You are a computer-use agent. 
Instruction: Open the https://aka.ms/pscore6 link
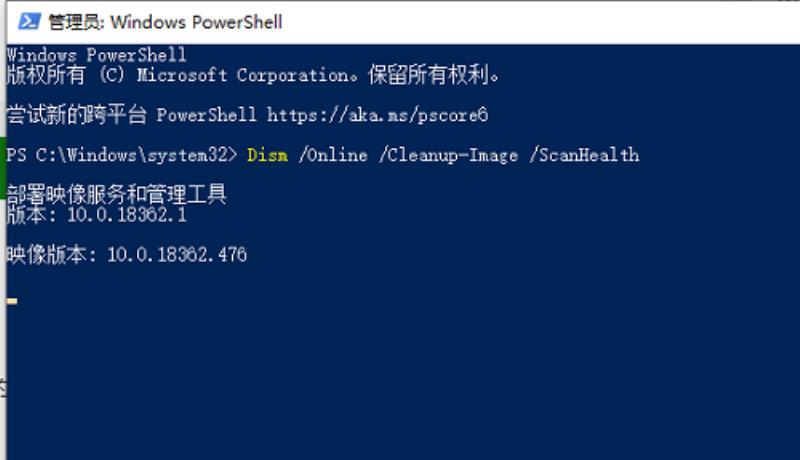(378, 115)
